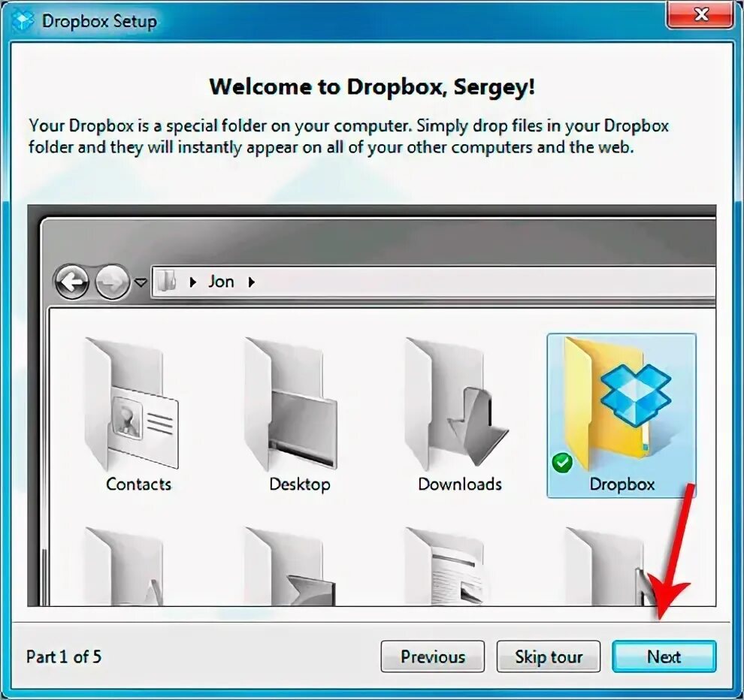Click the Skip tour button
Image resolution: width=744 pixels, height=700 pixels.
[x=549, y=656]
